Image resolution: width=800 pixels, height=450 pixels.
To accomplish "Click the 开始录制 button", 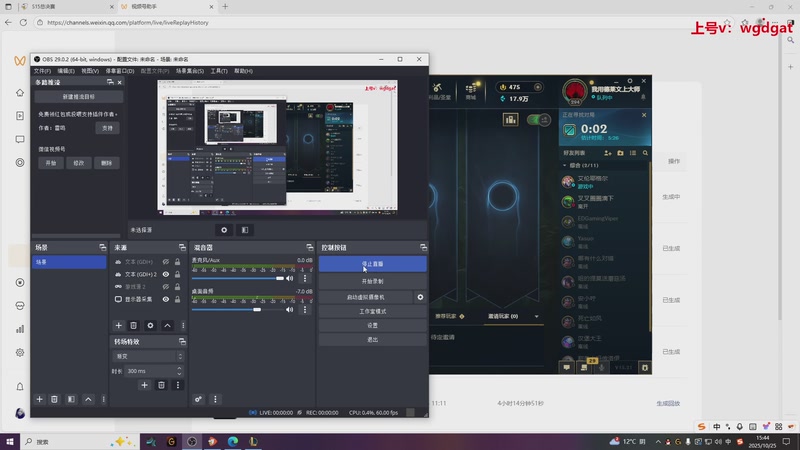I will click(x=372, y=281).
